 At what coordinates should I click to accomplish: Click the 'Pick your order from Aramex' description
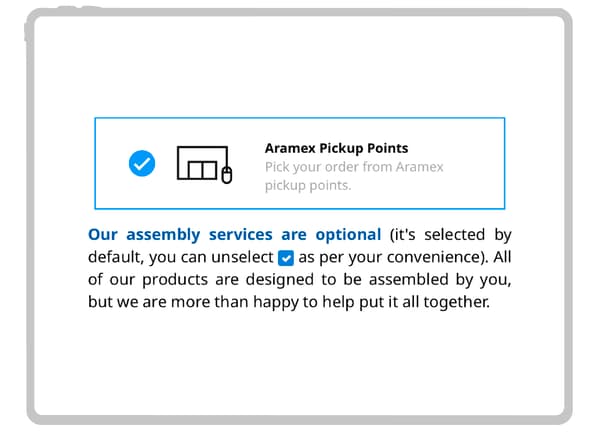point(354,167)
